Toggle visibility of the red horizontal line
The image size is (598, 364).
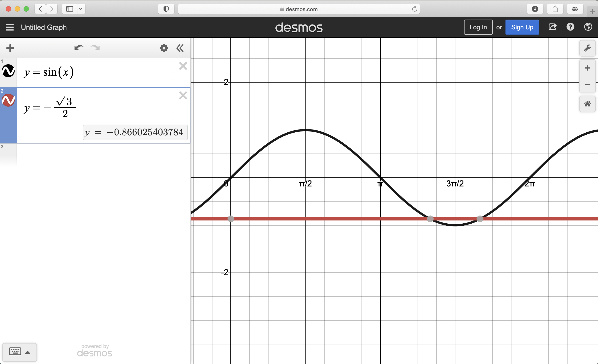pos(8,99)
